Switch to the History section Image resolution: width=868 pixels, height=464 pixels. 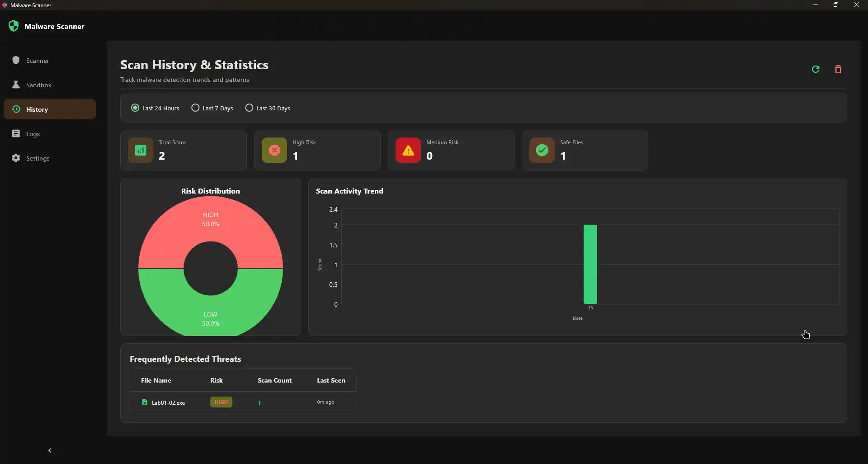37,109
